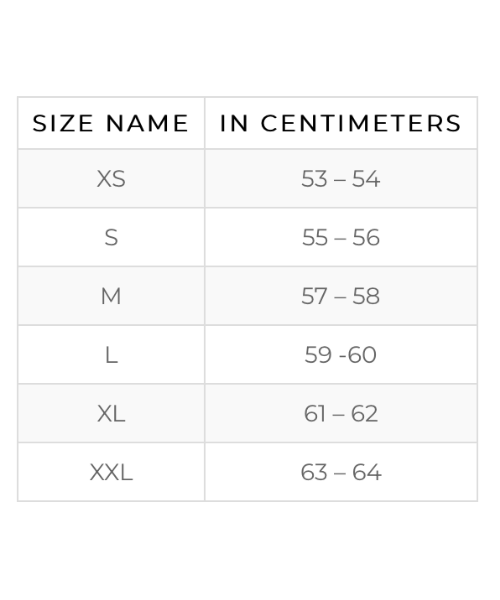The image size is (500, 600).
Task: Click the number 54 in XS row
Action: click(x=366, y=179)
